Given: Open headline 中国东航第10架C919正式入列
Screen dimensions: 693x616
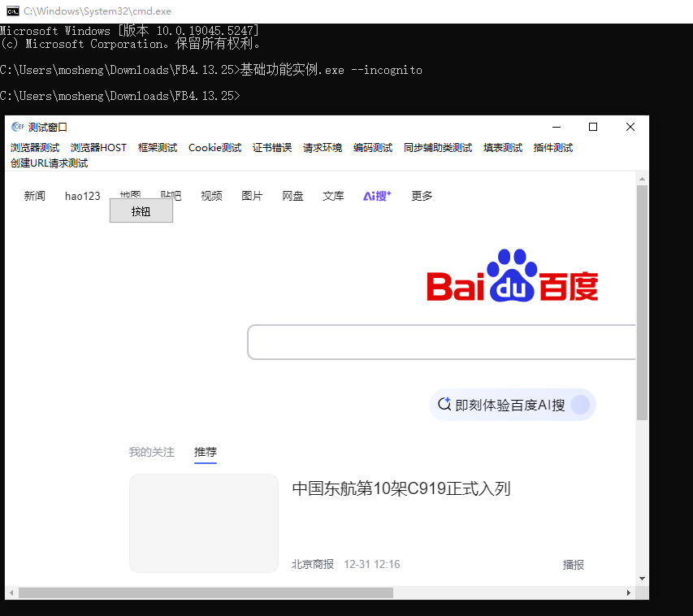Looking at the screenshot, I should tap(401, 488).
